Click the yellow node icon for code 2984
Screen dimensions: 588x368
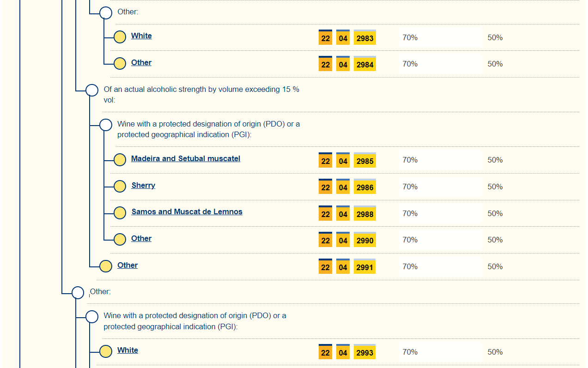tap(120, 63)
